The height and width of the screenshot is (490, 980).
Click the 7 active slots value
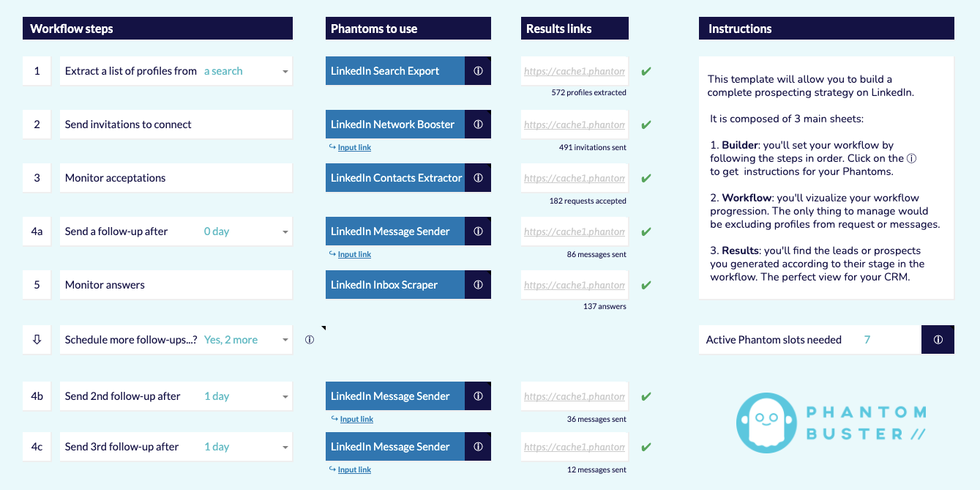[867, 340]
